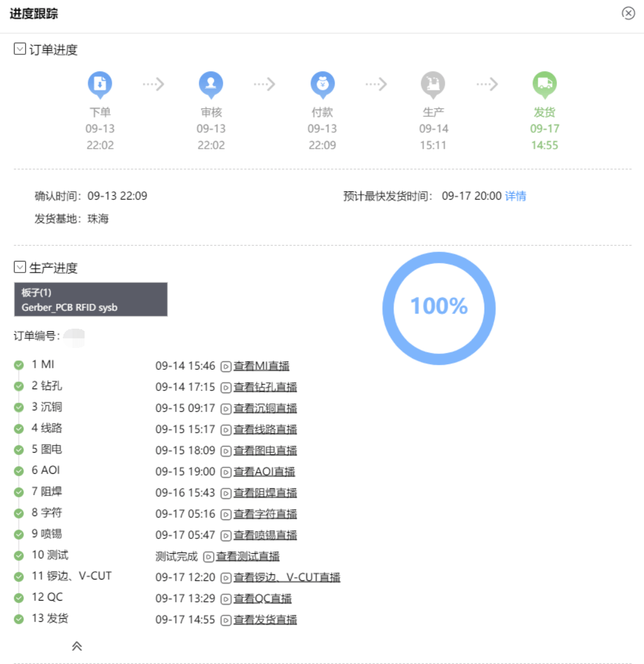The width and height of the screenshot is (644, 664).
Task: Click play icon beside 查看测试直播
Action: (x=208, y=557)
